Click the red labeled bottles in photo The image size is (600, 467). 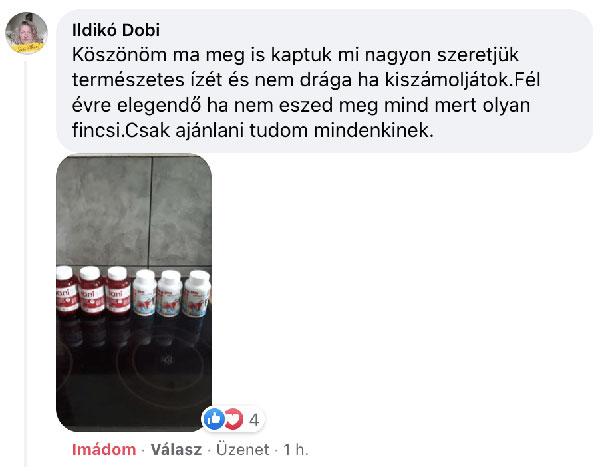[x=93, y=291]
